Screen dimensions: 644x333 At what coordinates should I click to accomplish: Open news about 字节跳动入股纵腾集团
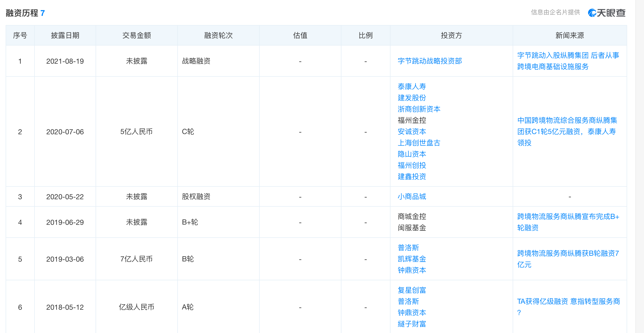(x=568, y=61)
